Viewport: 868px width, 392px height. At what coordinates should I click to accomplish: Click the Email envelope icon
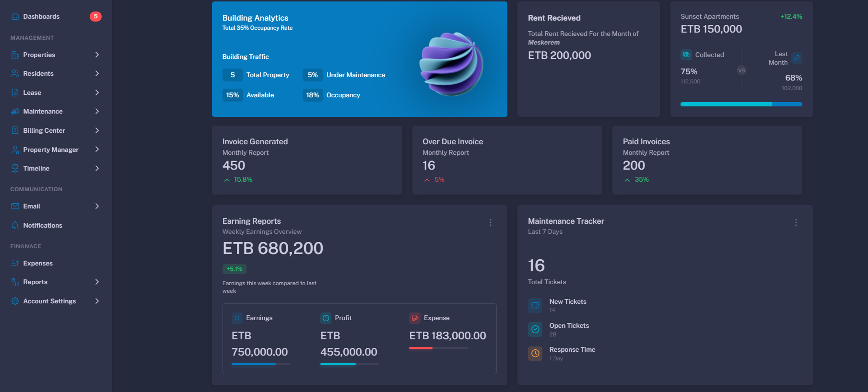point(15,206)
